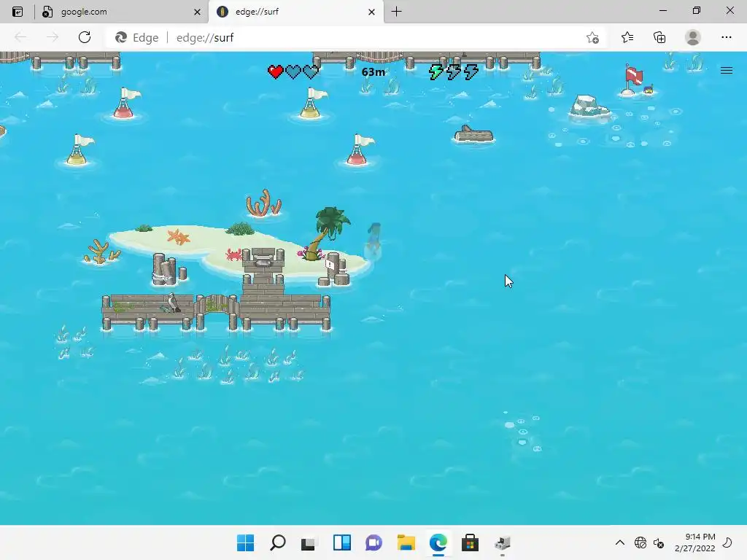Open the tab actions menu icon
This screenshot has width=747, height=560.
point(18,12)
